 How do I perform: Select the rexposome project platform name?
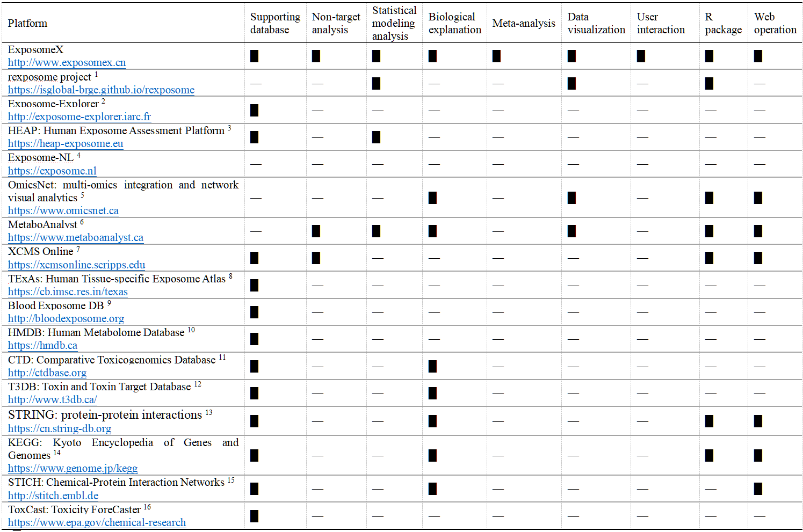tap(49, 77)
